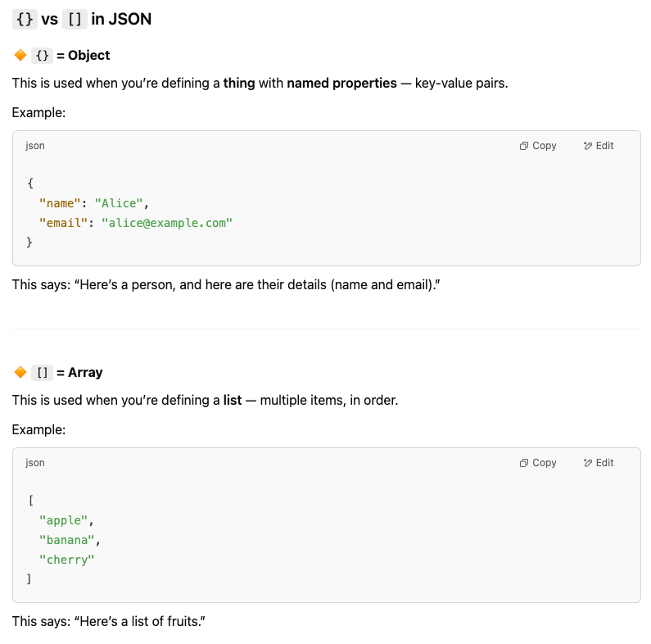Click the "cherry" item in the array code

pyautogui.click(x=67, y=560)
